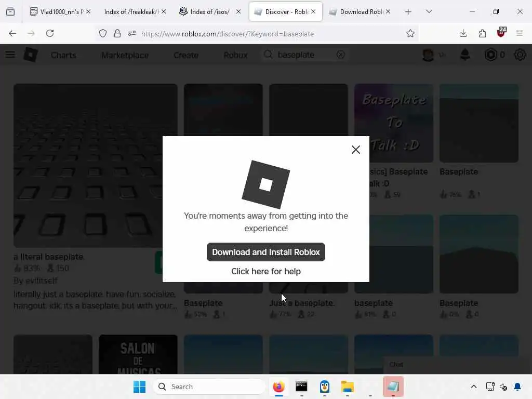Viewport: 532px width, 399px height.
Task: Open the Robux balance icon
Action: coord(490,55)
